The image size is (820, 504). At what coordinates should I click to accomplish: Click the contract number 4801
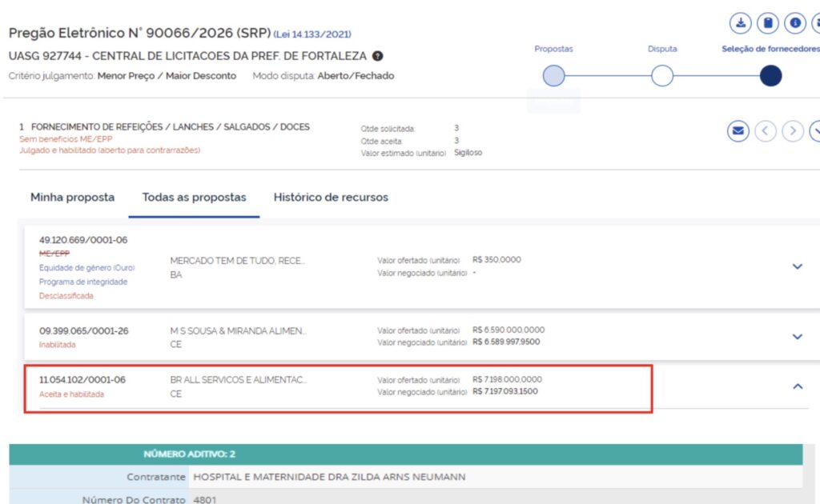point(204,500)
